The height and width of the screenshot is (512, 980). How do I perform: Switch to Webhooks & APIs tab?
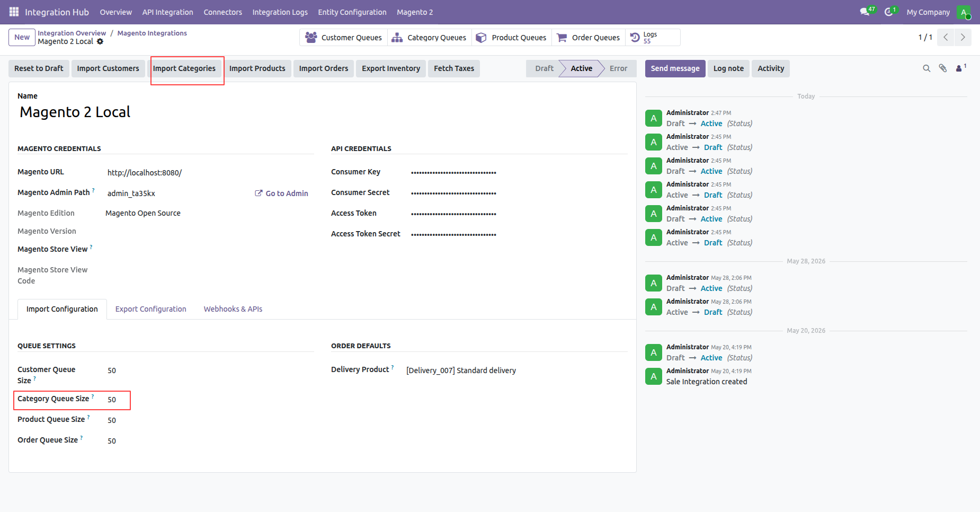pyautogui.click(x=233, y=309)
